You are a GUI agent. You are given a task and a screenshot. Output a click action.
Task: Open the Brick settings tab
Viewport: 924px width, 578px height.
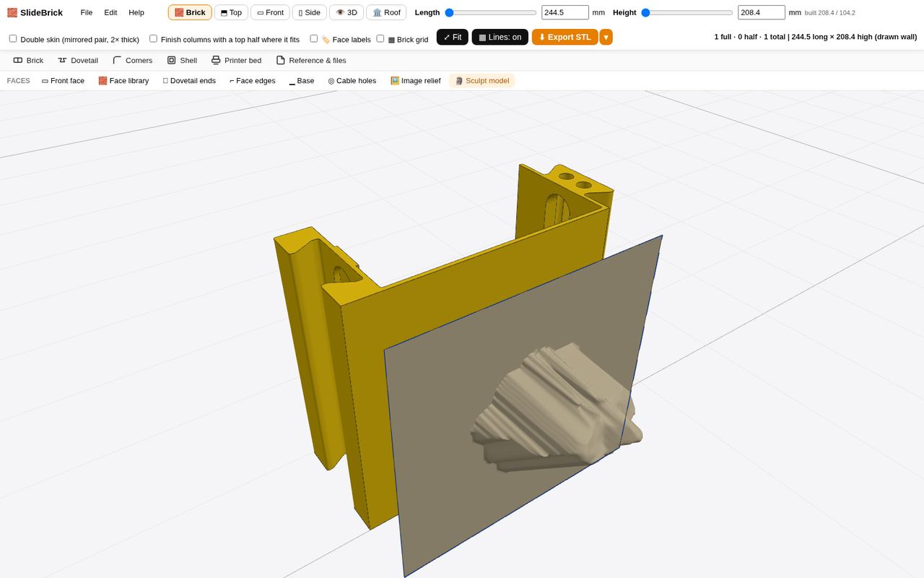click(28, 61)
